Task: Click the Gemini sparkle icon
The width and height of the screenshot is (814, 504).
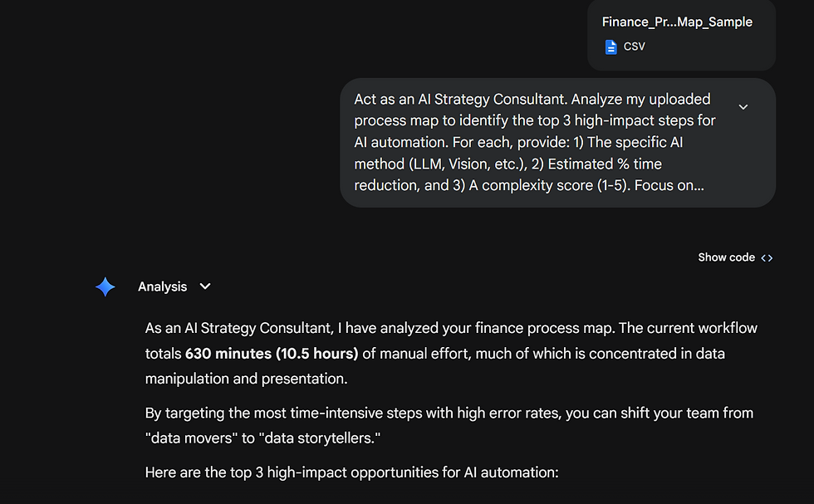Action: coord(105,287)
